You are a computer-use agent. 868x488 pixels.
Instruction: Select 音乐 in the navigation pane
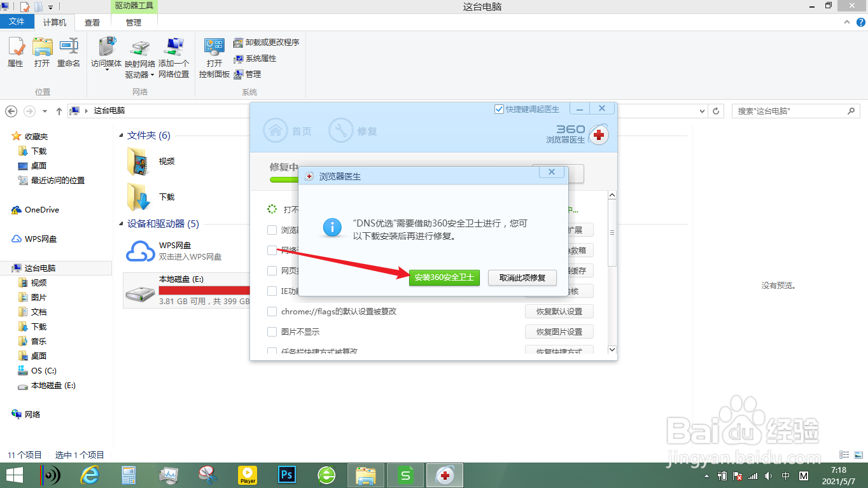click(x=32, y=341)
